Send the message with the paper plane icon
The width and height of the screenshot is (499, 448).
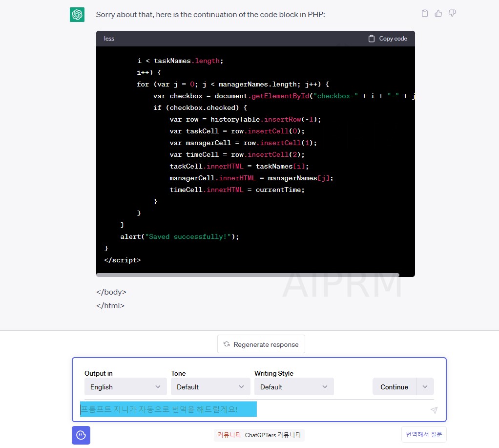434,410
